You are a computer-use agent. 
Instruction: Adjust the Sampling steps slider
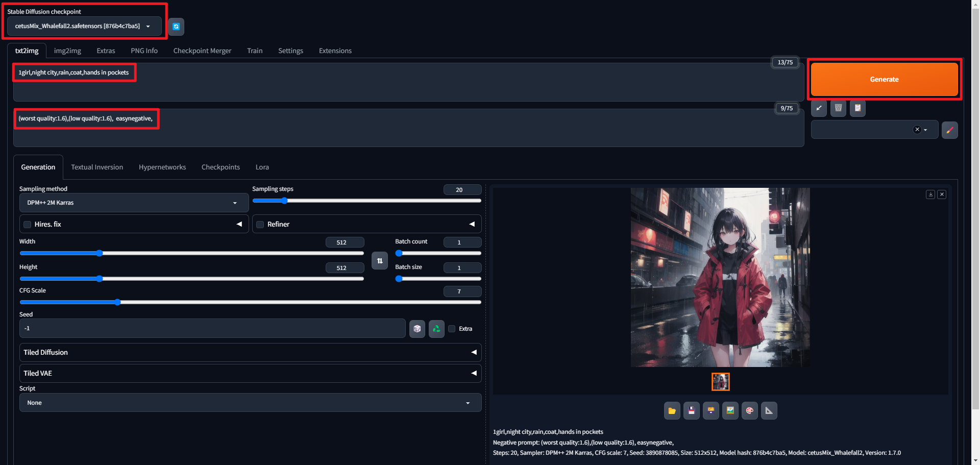366,201
